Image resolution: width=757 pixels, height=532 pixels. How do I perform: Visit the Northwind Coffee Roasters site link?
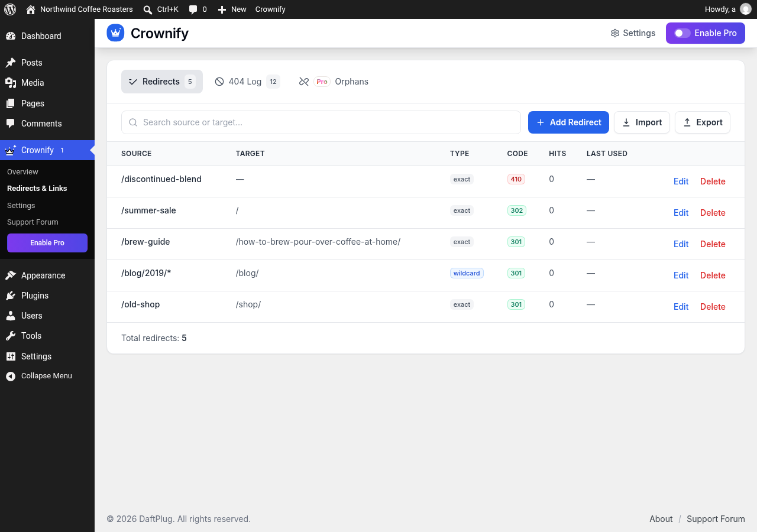coord(79,9)
